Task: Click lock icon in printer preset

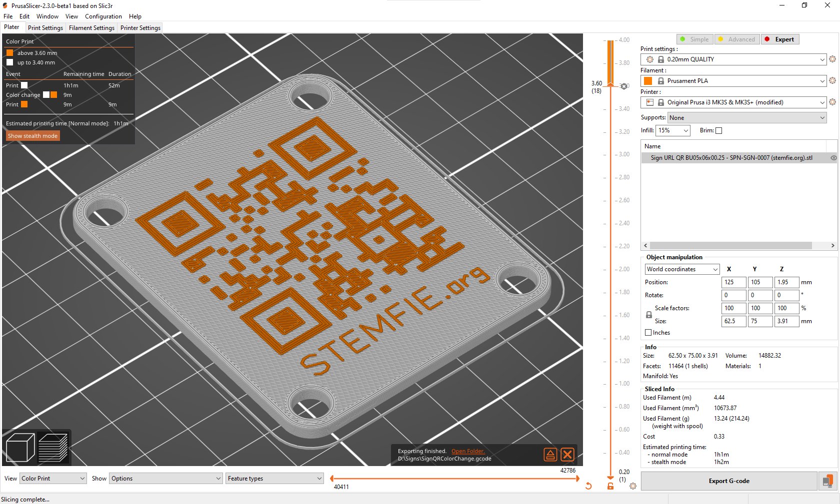Action: (x=661, y=102)
